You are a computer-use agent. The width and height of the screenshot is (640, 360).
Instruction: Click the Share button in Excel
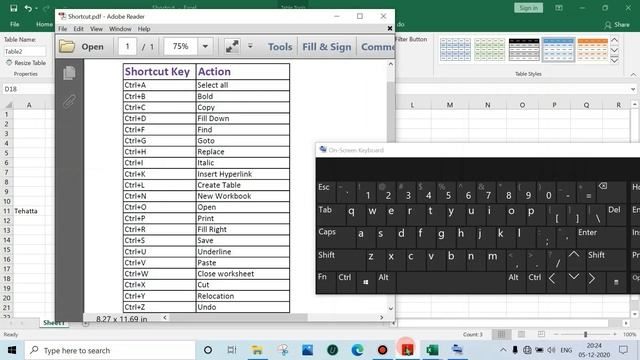pos(617,24)
